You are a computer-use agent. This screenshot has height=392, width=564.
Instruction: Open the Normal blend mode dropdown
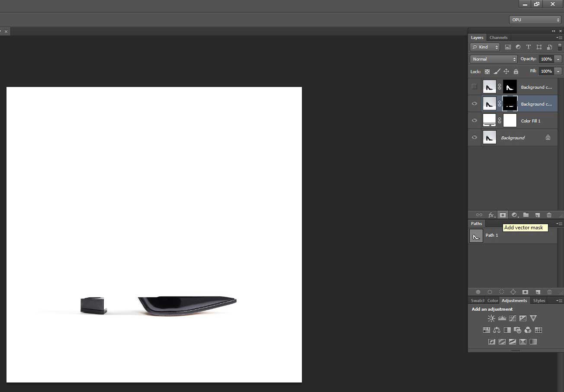493,59
